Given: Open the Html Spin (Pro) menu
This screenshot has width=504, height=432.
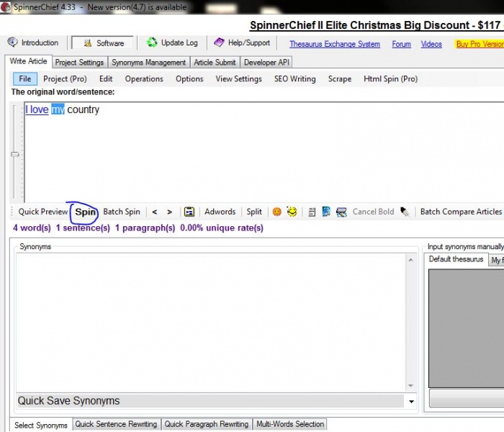Looking at the screenshot, I should (390, 78).
